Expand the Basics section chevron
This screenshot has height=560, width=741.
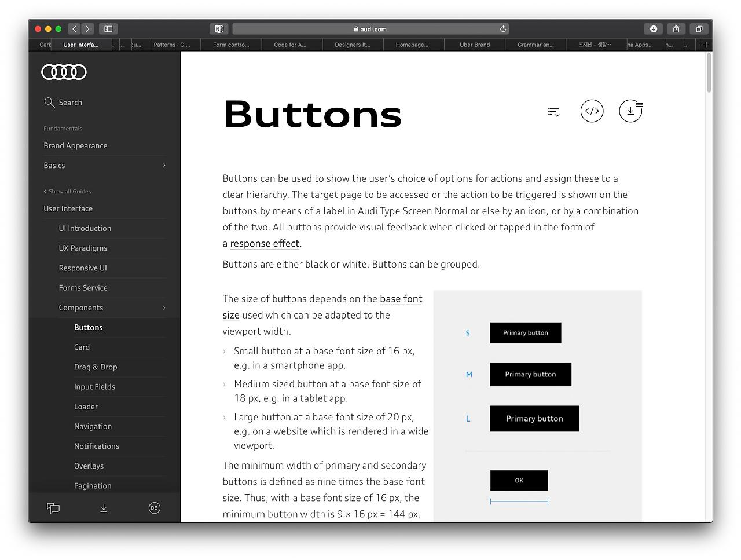click(164, 166)
